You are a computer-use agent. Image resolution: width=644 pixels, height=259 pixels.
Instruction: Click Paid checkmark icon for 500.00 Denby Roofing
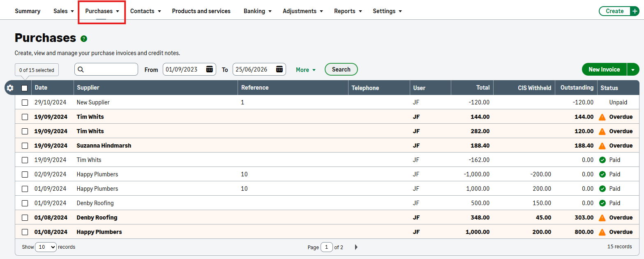click(x=602, y=203)
